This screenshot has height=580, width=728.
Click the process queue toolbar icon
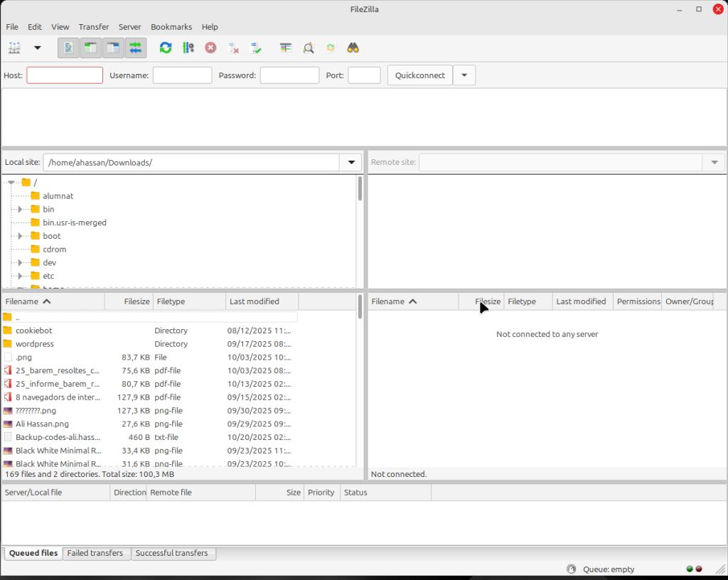188,48
